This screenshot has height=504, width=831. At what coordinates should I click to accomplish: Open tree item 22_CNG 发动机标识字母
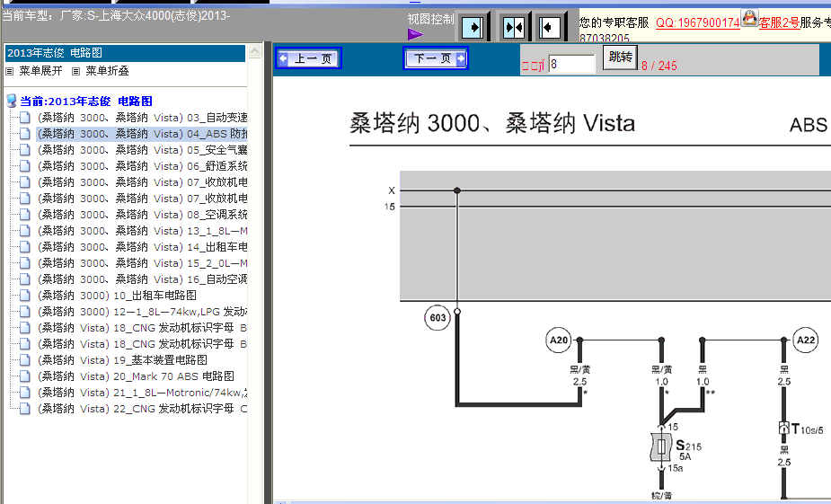142,409
